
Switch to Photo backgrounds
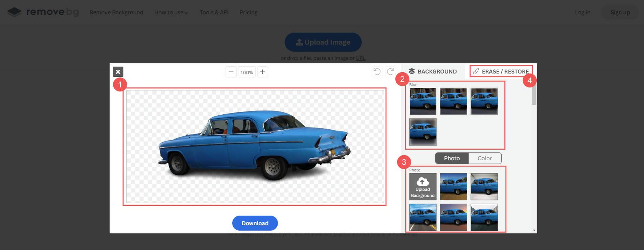(452, 158)
